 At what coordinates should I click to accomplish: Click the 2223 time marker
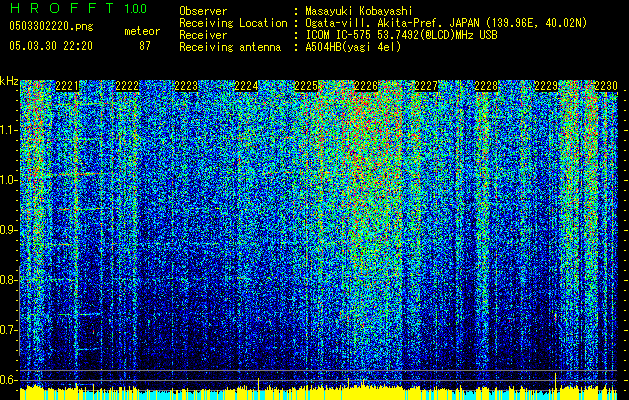point(187,86)
